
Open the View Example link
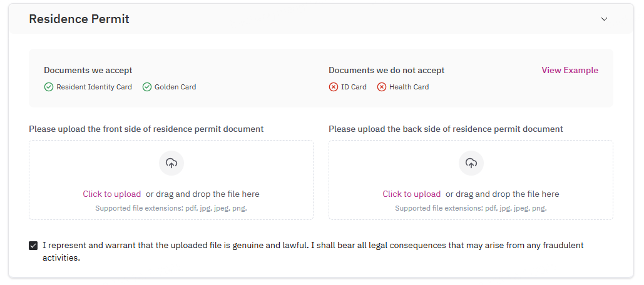point(570,70)
